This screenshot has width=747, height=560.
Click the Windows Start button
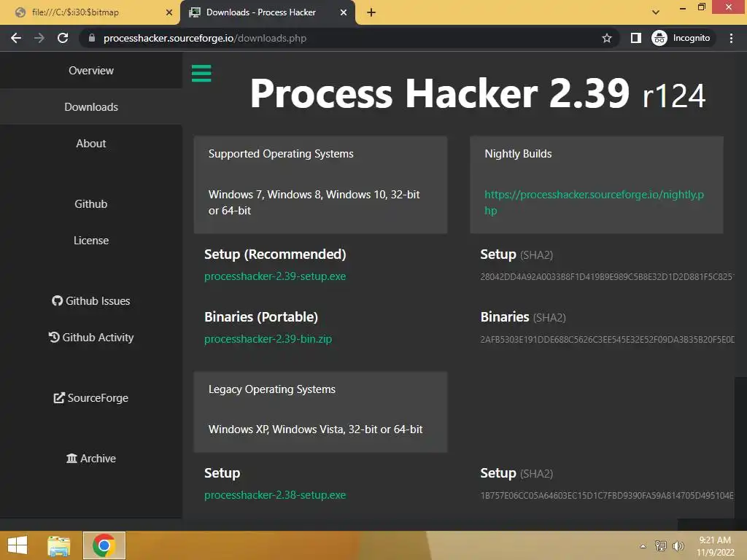[18, 545]
